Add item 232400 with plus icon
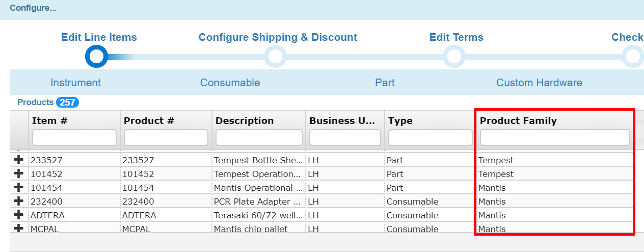 coord(19,201)
